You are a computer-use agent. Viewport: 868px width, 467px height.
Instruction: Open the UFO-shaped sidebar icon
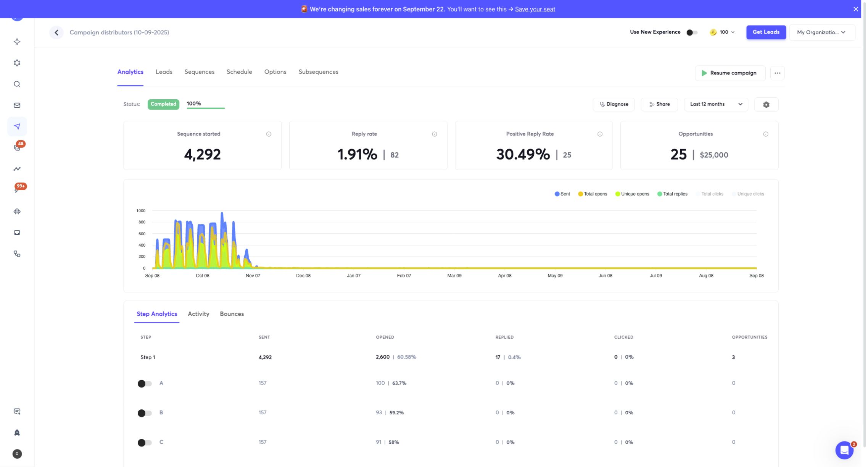[x=17, y=211]
